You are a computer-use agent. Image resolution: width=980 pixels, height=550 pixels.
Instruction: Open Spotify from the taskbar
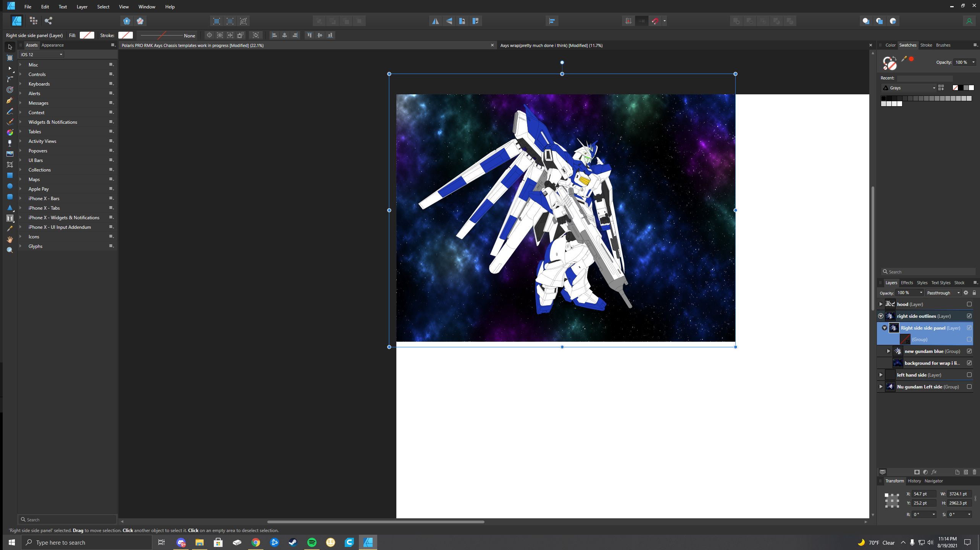312,542
